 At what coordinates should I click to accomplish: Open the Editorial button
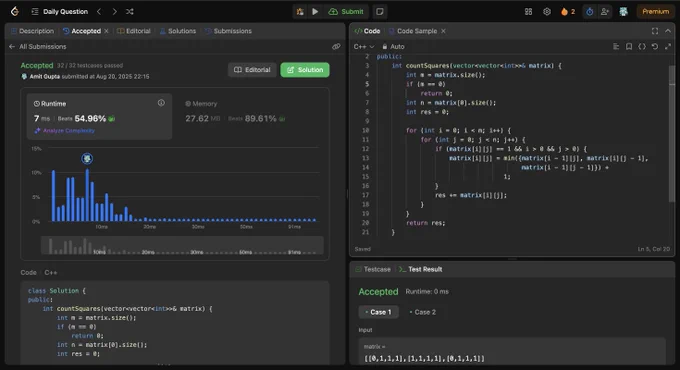[252, 70]
